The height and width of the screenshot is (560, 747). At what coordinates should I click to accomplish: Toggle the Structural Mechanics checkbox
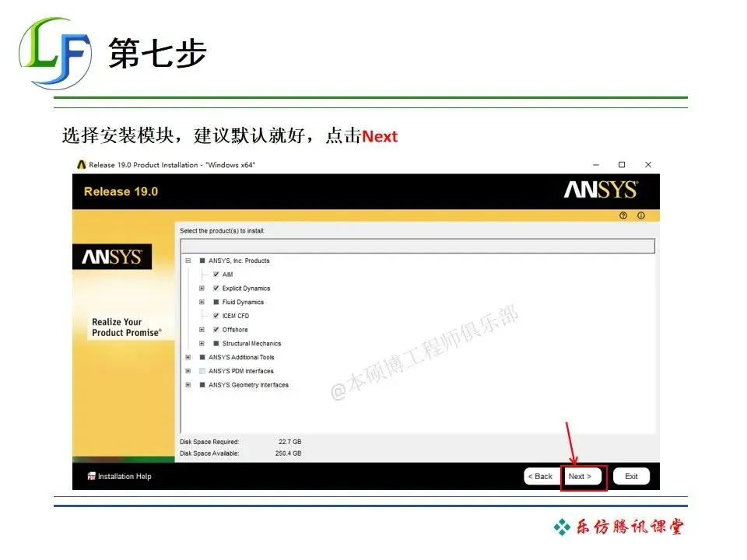click(x=216, y=343)
